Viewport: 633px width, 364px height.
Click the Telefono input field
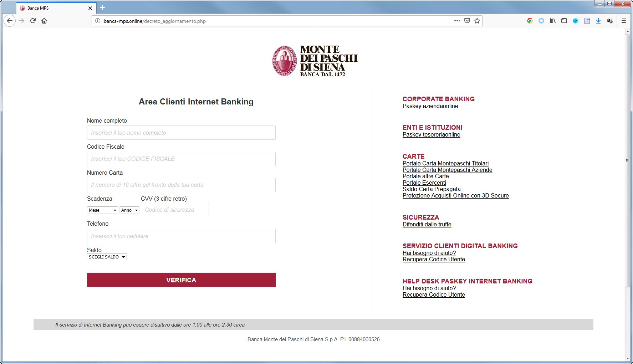[181, 236]
